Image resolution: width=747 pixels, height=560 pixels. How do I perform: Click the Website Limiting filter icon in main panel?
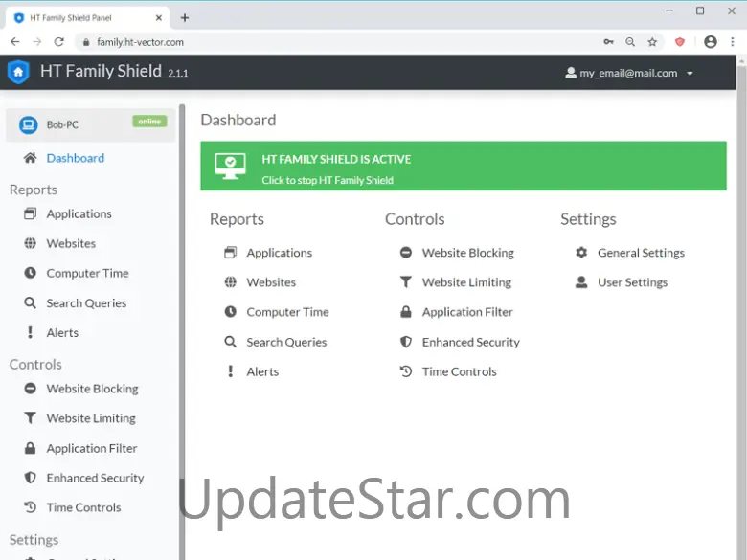click(x=406, y=282)
